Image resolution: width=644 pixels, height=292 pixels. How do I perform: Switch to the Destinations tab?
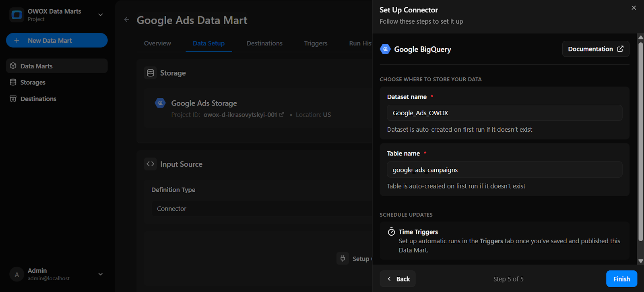264,43
